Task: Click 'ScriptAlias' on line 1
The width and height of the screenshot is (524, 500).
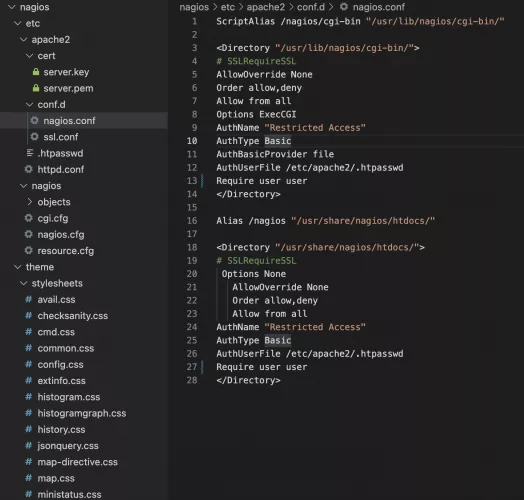Action: [x=245, y=21]
